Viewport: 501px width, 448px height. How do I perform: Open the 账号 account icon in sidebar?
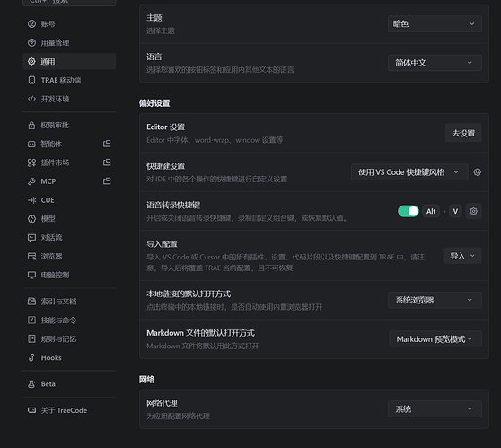click(x=31, y=24)
